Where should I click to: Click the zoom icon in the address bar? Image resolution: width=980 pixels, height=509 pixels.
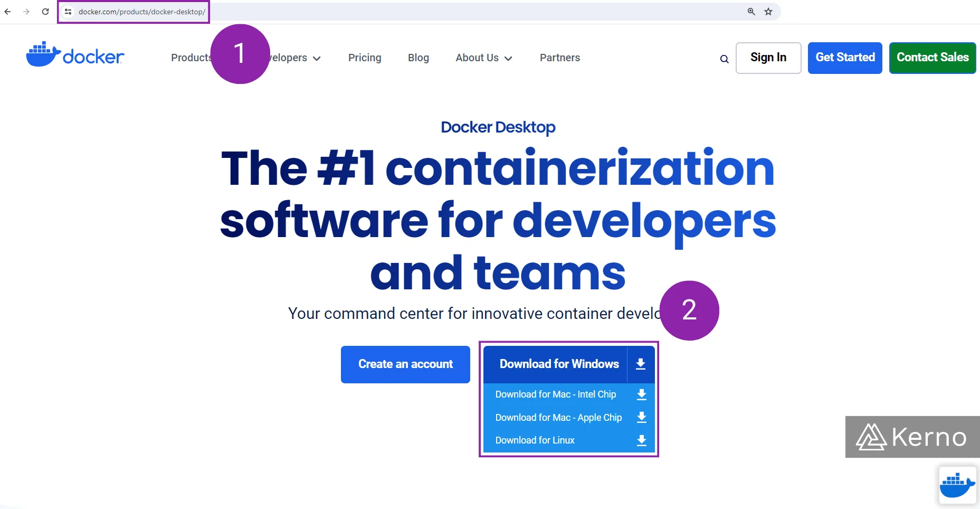[x=750, y=11]
